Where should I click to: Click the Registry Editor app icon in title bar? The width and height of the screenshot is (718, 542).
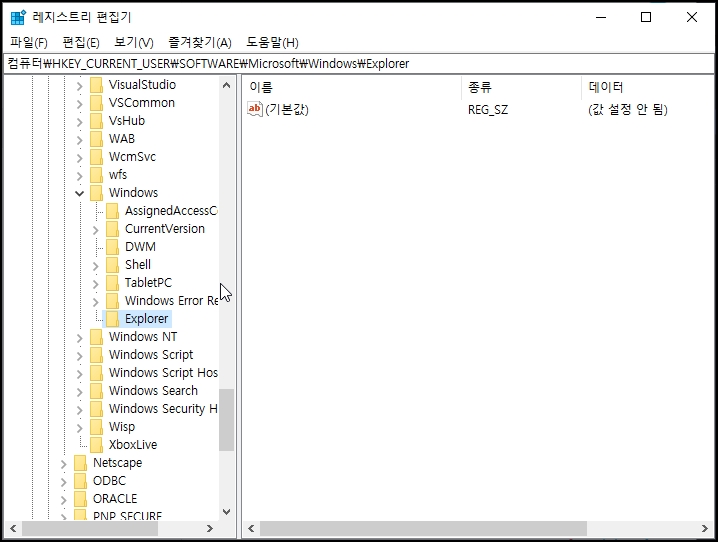(18, 17)
